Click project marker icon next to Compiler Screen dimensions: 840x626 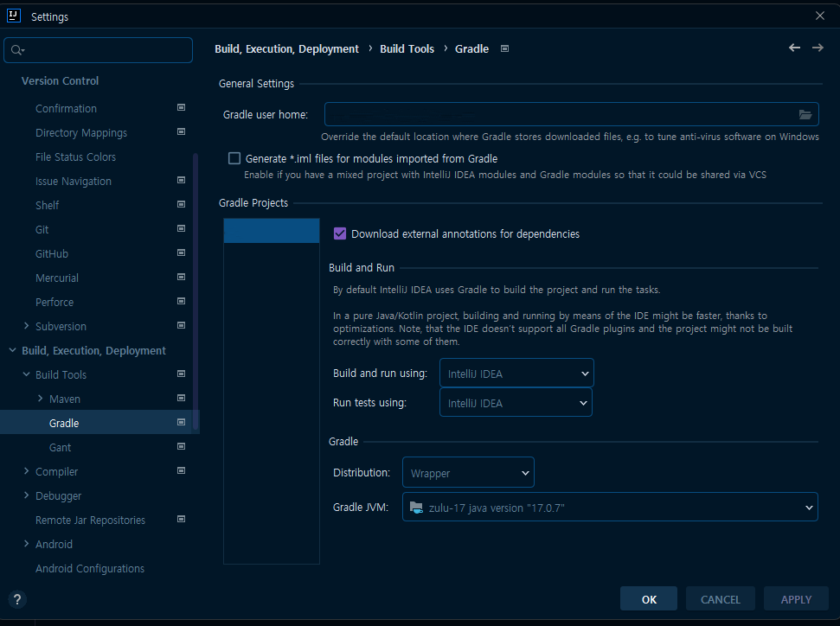pos(181,470)
